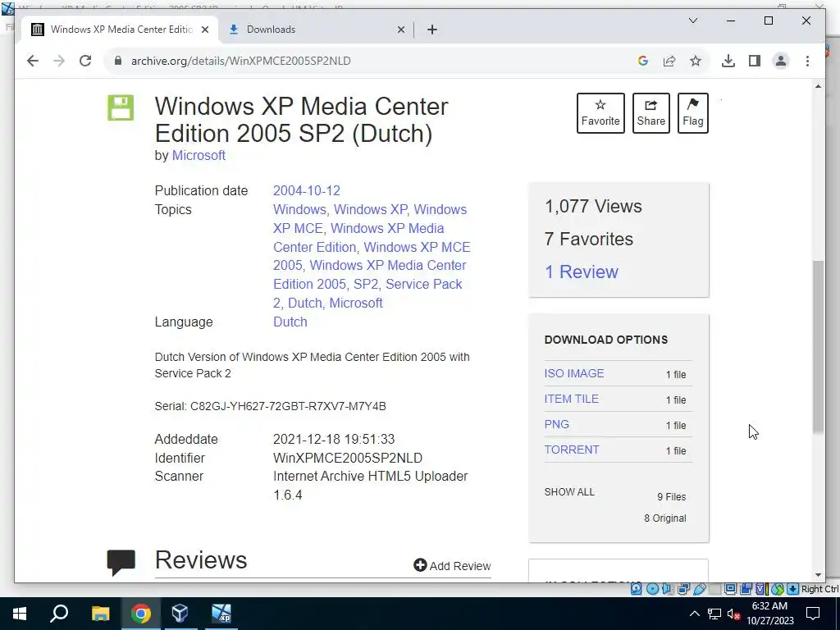Close the Windows XP Media Center tab

click(x=204, y=30)
